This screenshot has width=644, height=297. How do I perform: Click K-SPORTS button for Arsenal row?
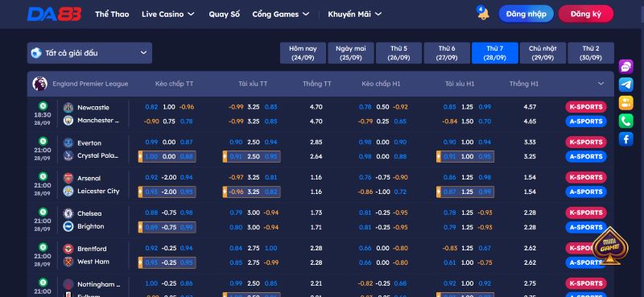click(x=586, y=177)
